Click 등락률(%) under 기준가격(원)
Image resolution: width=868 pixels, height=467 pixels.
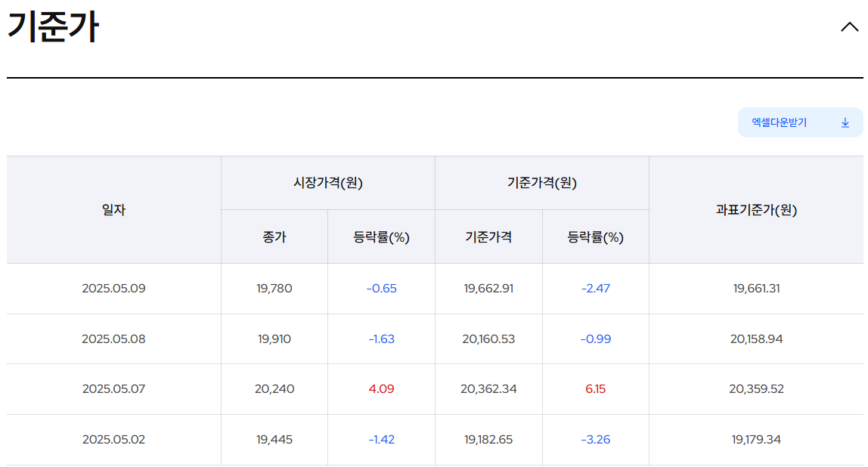(x=596, y=237)
